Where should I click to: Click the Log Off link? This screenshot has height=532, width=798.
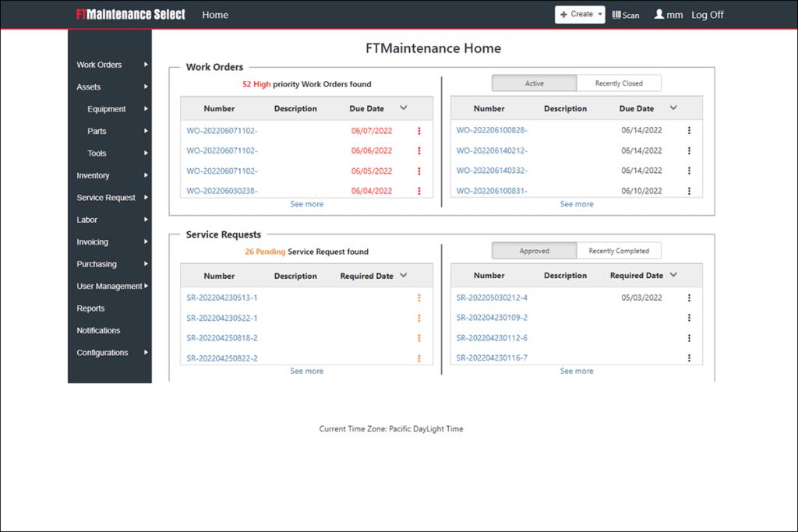click(708, 15)
